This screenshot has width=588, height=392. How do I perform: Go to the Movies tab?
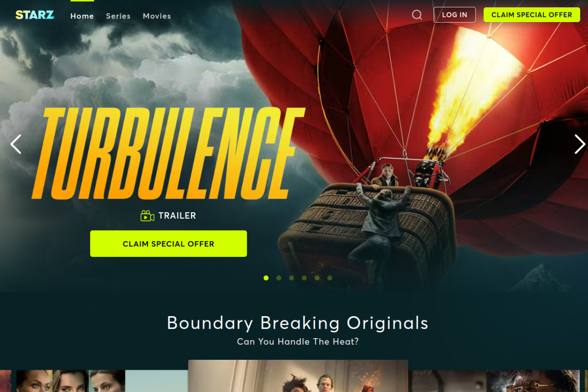click(157, 16)
